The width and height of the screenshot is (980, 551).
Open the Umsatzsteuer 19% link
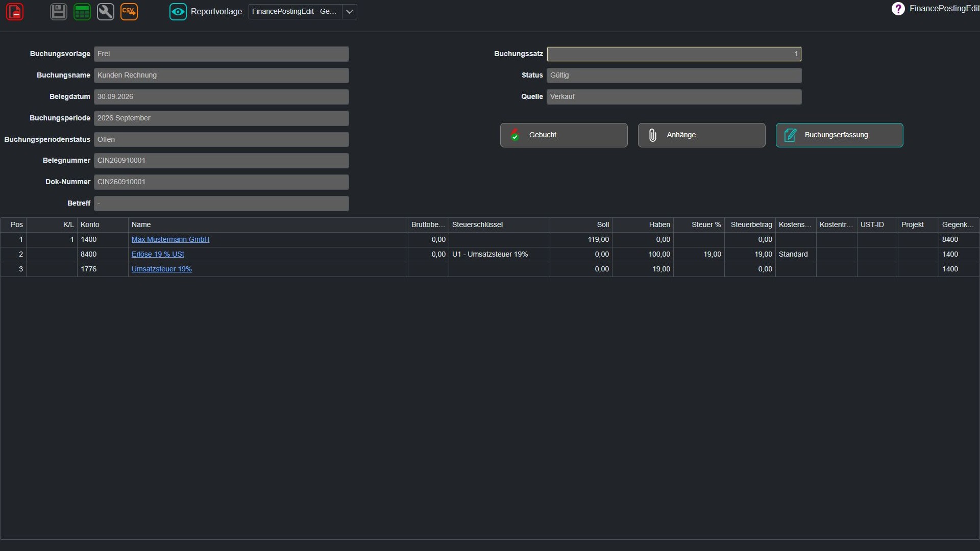point(162,269)
